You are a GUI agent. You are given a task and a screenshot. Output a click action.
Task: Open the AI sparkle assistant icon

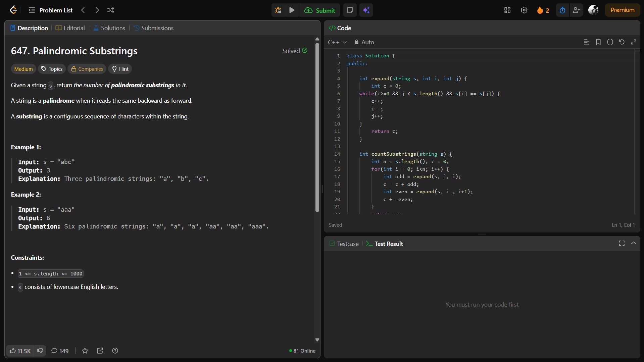(366, 10)
